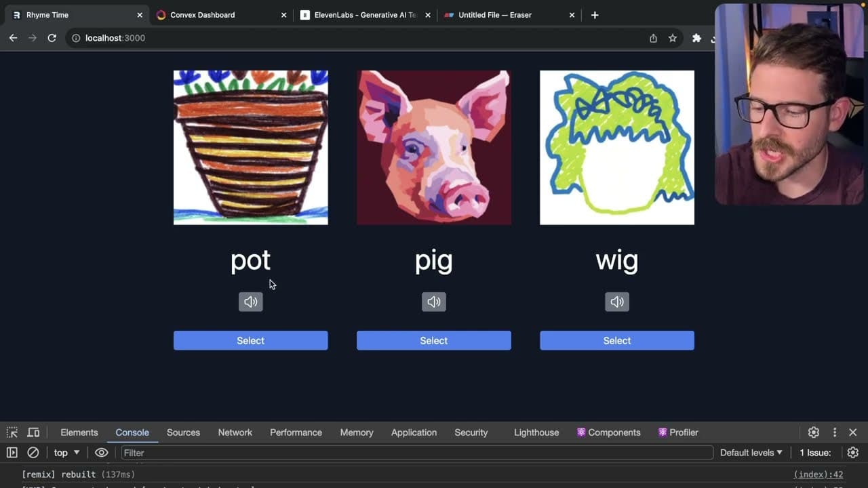868x488 pixels.
Task: Switch to the ElevenLabs tab
Action: 365,15
